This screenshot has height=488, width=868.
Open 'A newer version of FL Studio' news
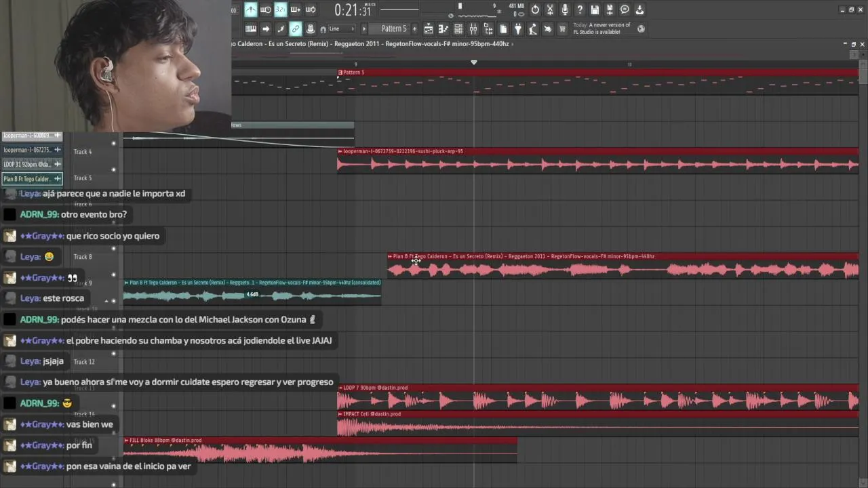(602, 28)
